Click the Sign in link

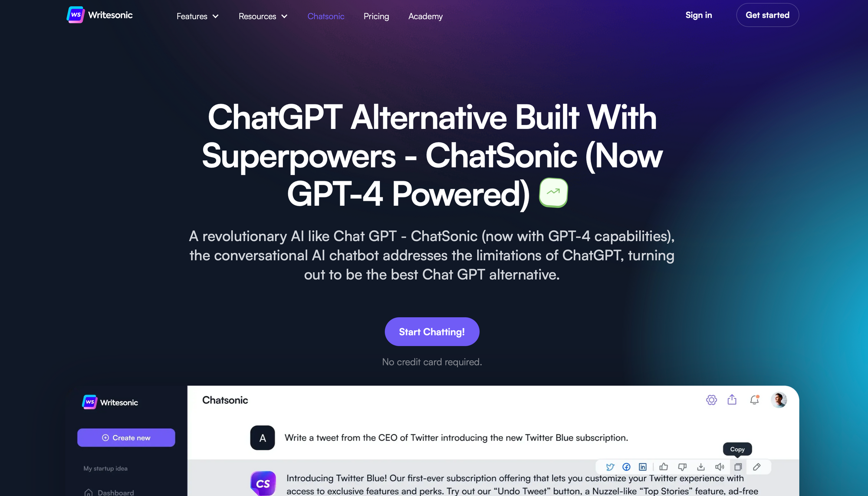point(699,16)
